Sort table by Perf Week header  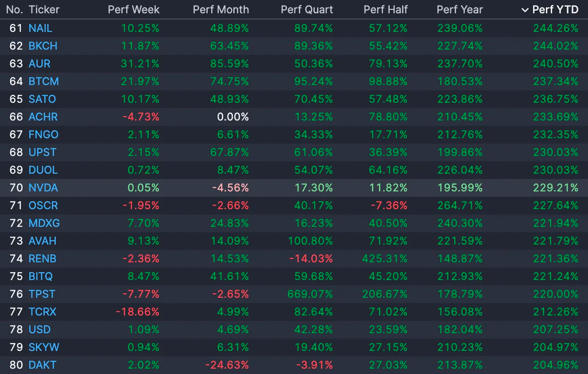click(x=134, y=10)
